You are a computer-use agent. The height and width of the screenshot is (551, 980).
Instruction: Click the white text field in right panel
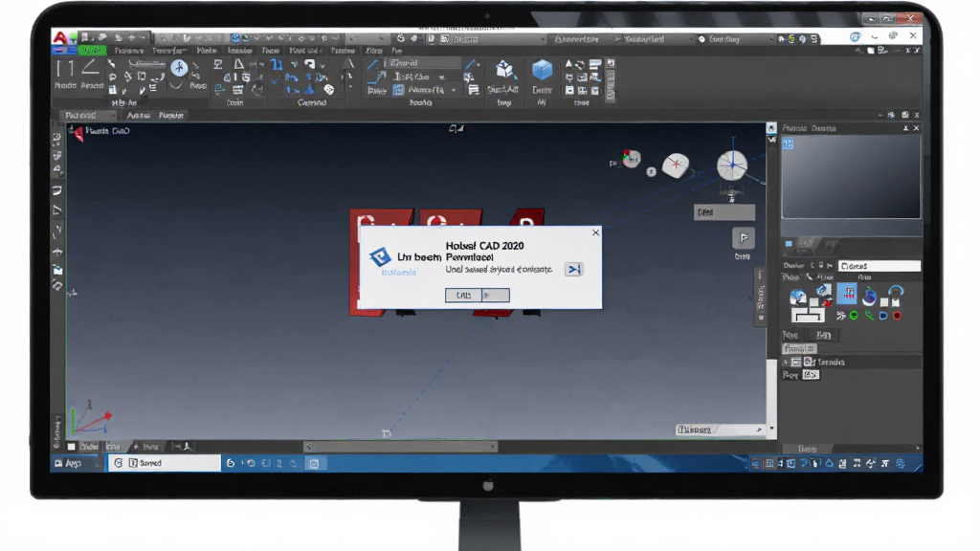(879, 266)
